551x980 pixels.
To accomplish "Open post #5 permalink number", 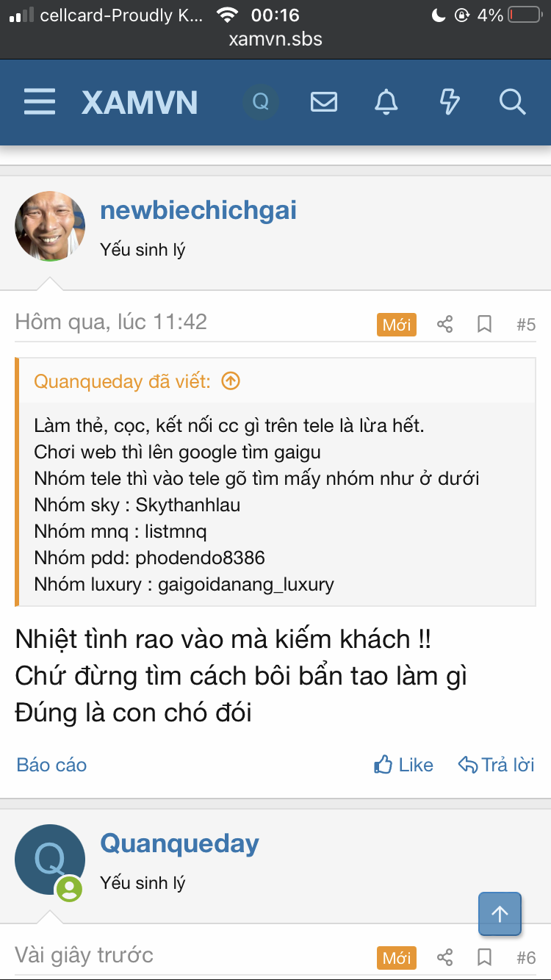I will point(526,324).
